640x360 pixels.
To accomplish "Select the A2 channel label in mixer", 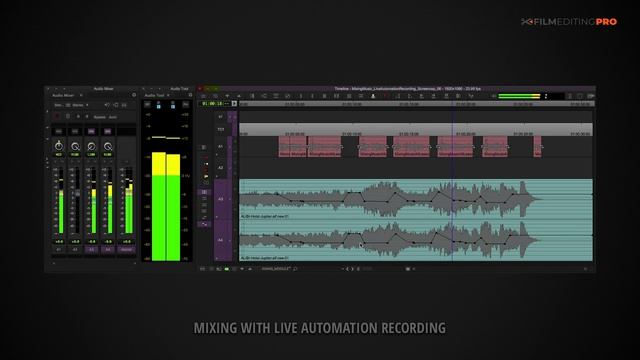I will pos(75,249).
